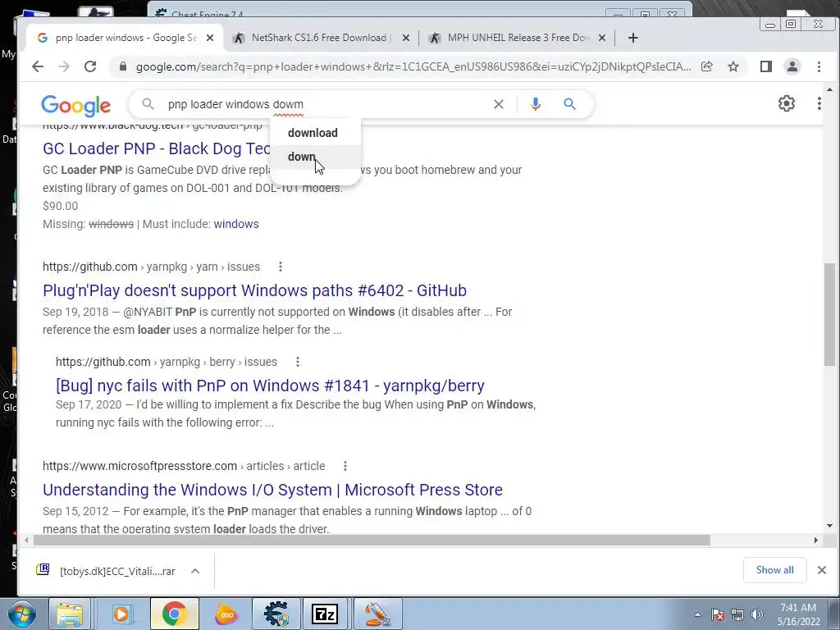840x630 pixels.
Task: Open the downloaded ECC_Vitali rar file
Action: coord(106,571)
